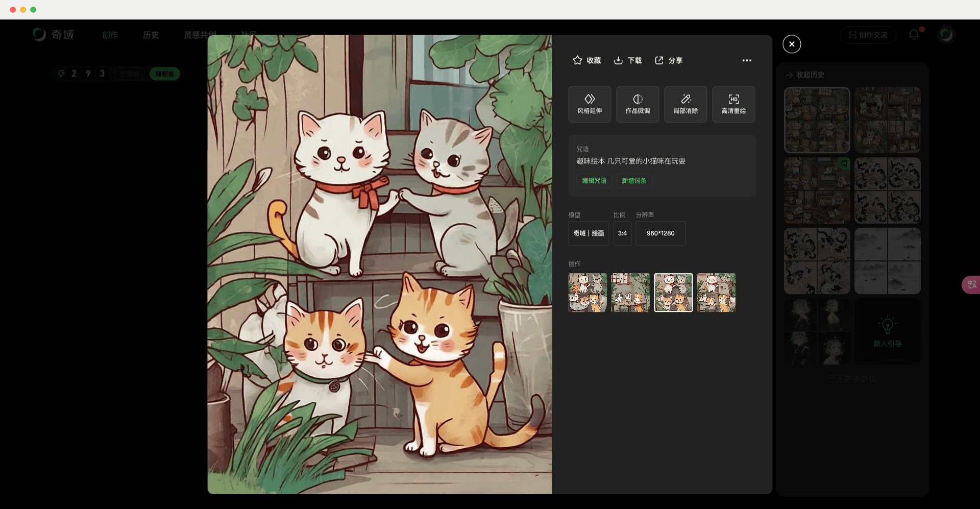Open the notification bell
The image size is (980, 509).
coord(914,34)
